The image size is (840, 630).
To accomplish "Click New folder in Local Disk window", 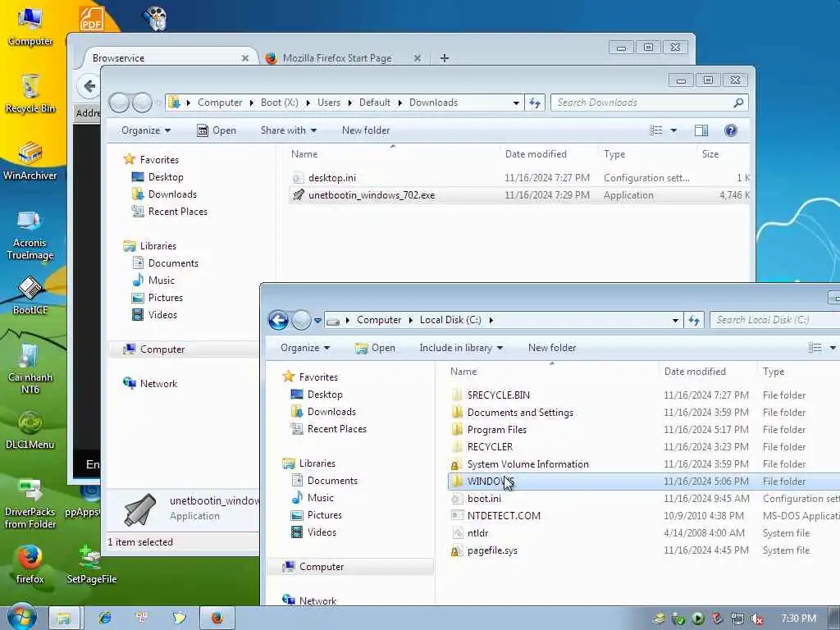I will point(552,348).
